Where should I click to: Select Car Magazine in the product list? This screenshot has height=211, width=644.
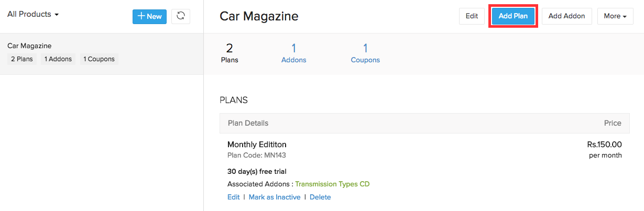29,46
